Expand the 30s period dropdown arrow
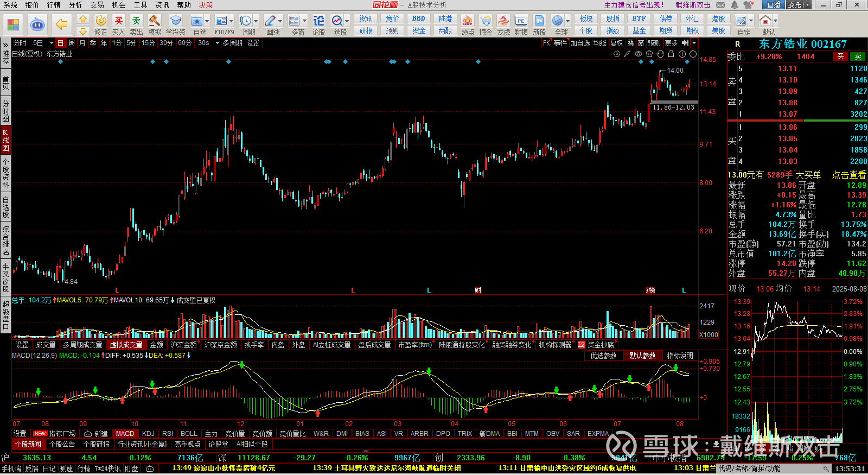The width and height of the screenshot is (868, 475). click(x=217, y=43)
